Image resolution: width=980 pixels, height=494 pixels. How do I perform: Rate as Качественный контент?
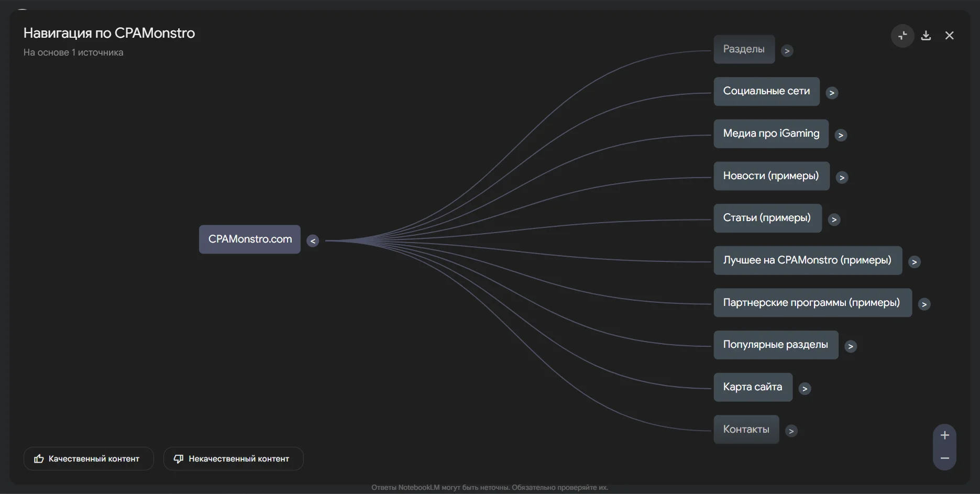click(x=89, y=459)
